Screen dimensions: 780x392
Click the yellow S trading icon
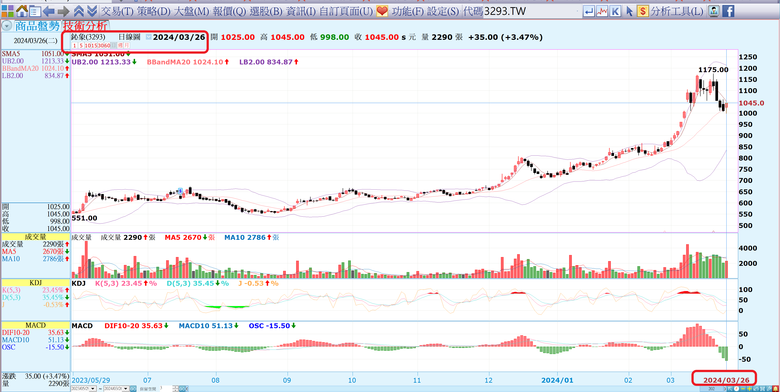click(x=643, y=11)
